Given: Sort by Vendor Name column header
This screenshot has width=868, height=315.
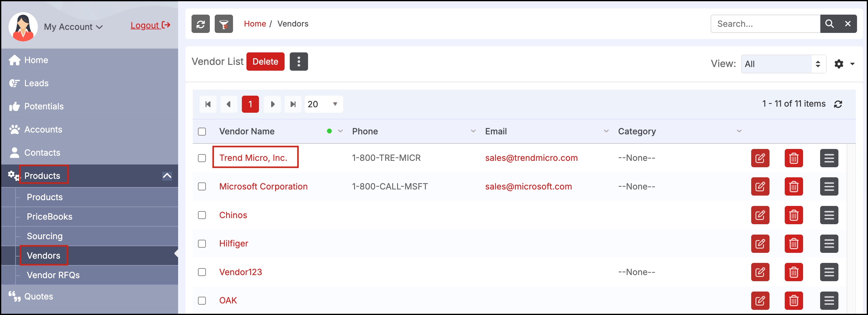Looking at the screenshot, I should tap(247, 131).
